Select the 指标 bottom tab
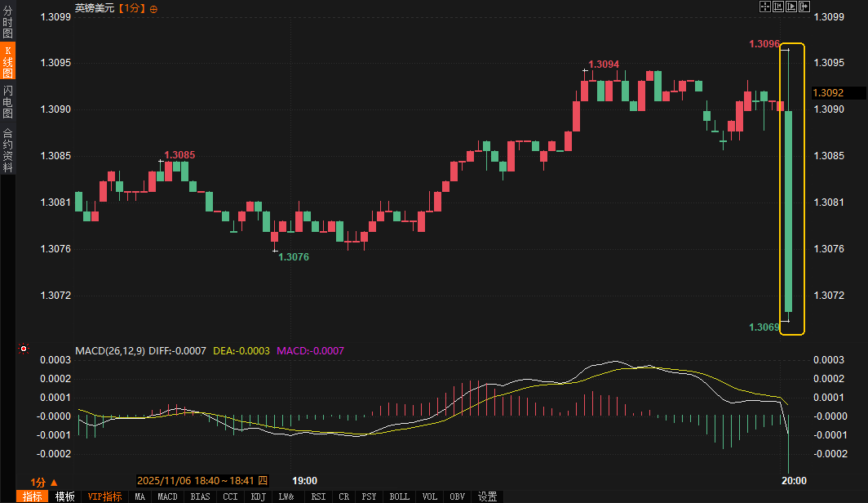The image size is (868, 503). [x=32, y=496]
